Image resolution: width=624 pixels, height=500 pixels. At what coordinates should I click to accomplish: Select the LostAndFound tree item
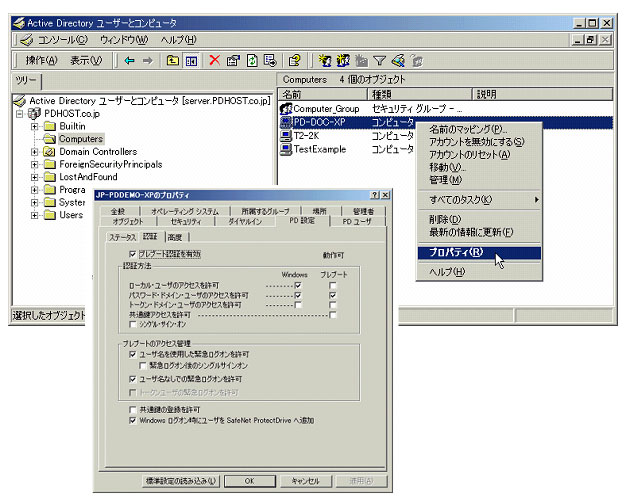pos(88,177)
